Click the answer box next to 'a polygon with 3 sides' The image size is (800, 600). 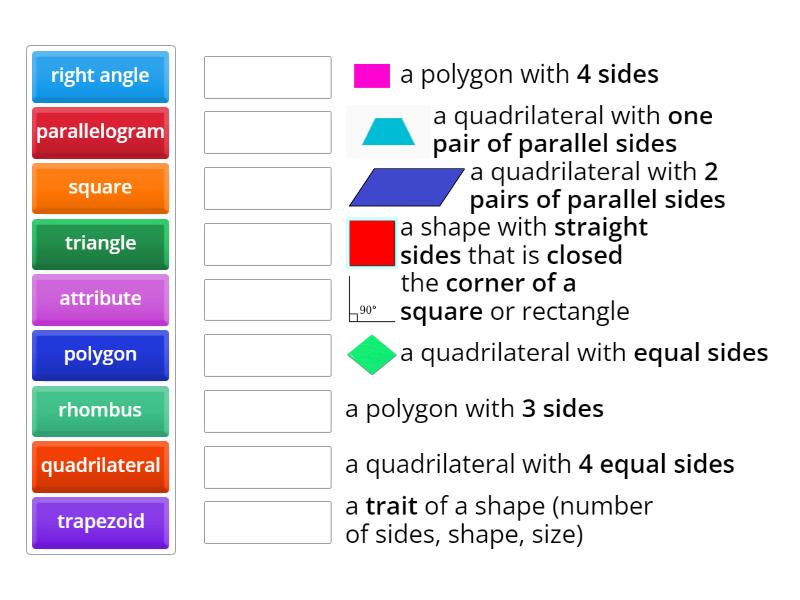click(266, 409)
